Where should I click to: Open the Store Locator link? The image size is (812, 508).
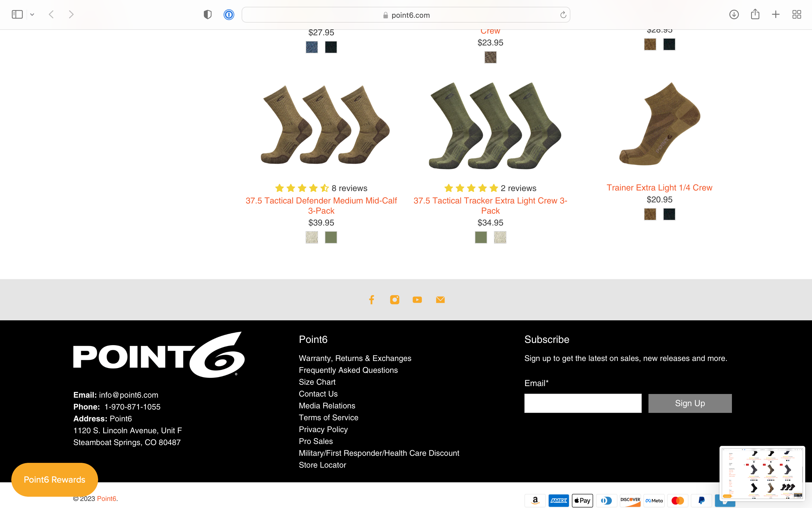pos(322,465)
